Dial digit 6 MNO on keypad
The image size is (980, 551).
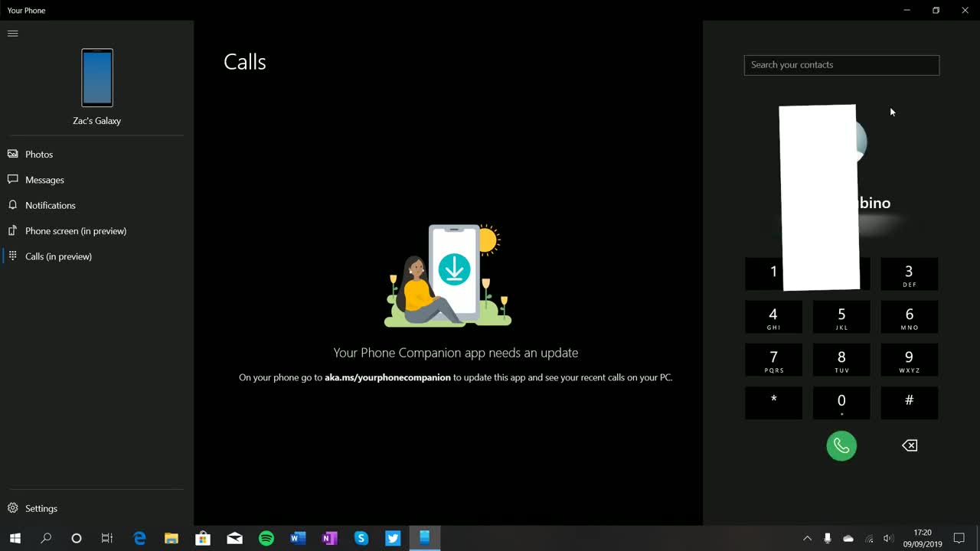tap(909, 317)
